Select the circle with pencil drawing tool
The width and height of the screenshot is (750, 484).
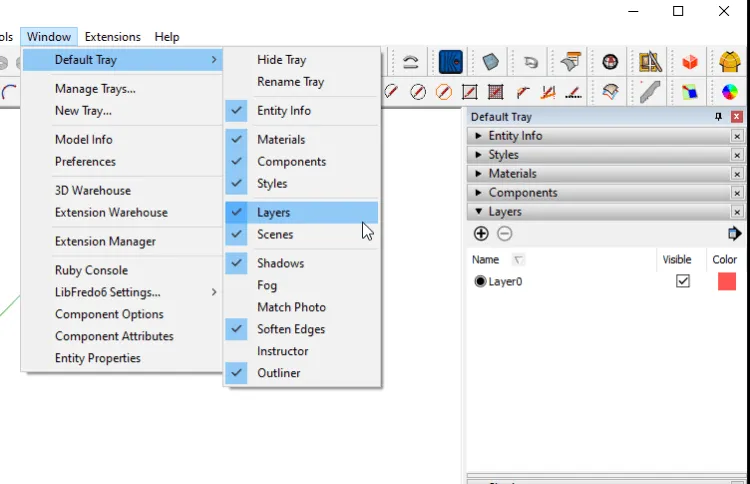[x=418, y=91]
